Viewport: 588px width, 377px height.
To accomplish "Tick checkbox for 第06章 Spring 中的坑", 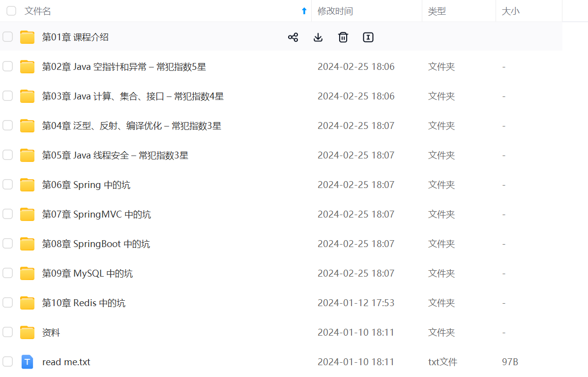I will click(x=7, y=185).
